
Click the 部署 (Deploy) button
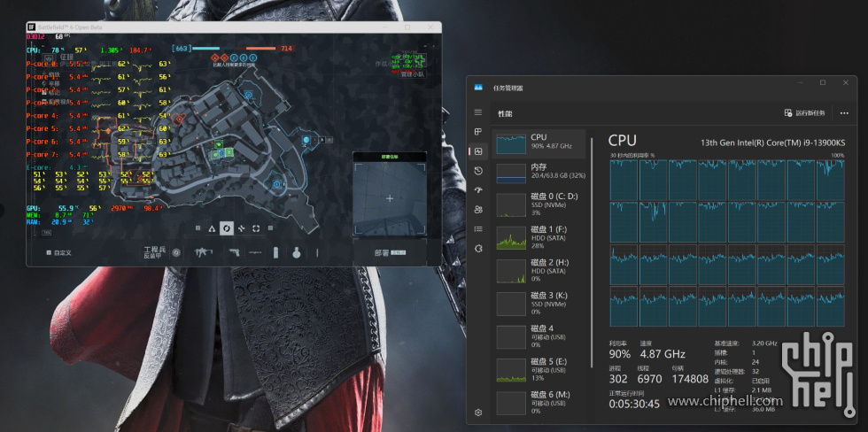click(x=390, y=253)
